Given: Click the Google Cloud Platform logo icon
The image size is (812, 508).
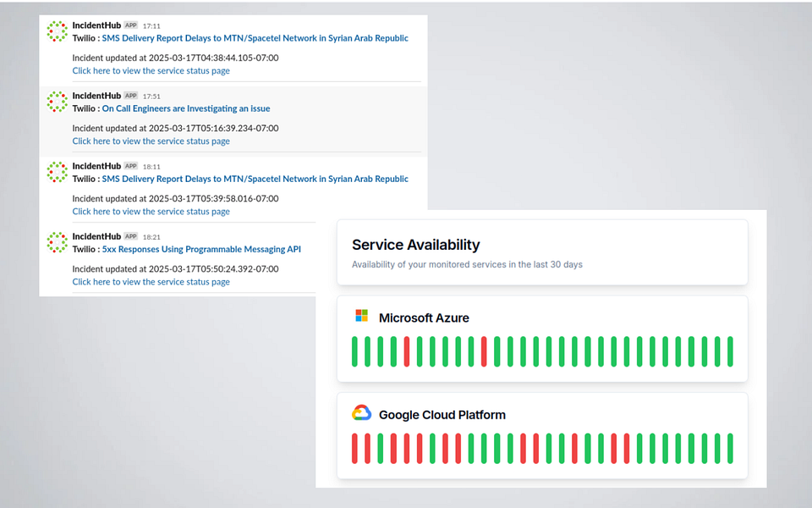Looking at the screenshot, I should point(361,412).
